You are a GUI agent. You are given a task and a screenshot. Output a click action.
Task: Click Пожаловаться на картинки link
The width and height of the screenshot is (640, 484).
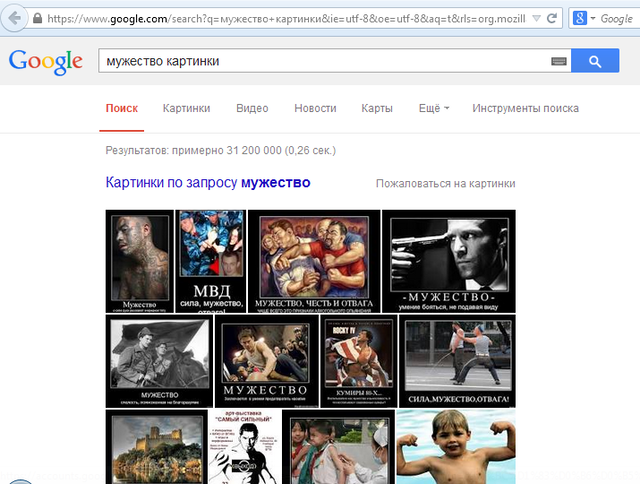click(445, 184)
